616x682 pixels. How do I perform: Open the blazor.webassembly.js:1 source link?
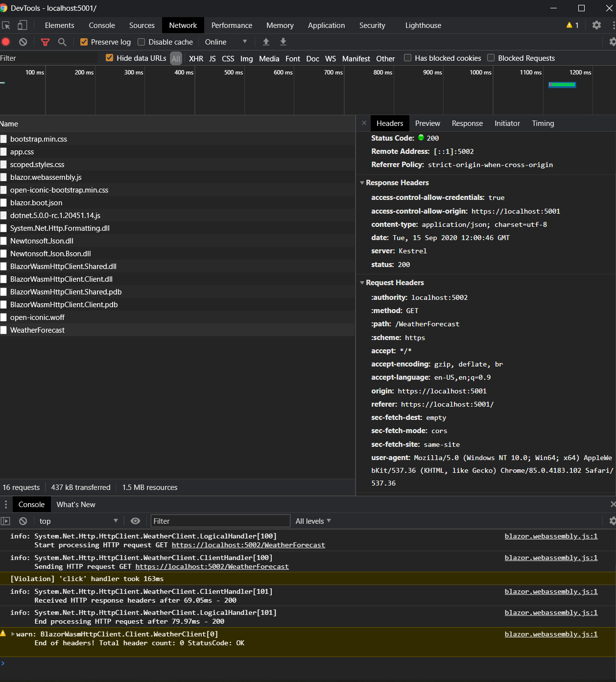pos(550,536)
